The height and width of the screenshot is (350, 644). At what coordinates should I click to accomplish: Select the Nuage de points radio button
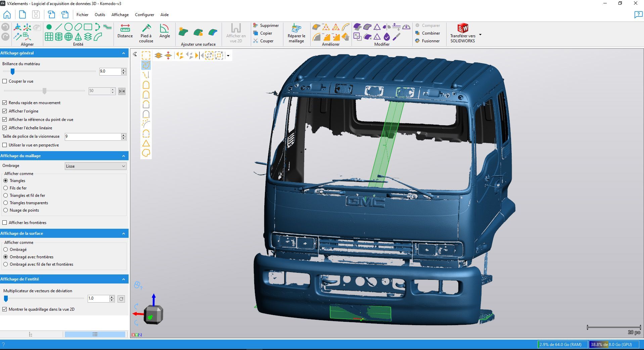tap(6, 210)
